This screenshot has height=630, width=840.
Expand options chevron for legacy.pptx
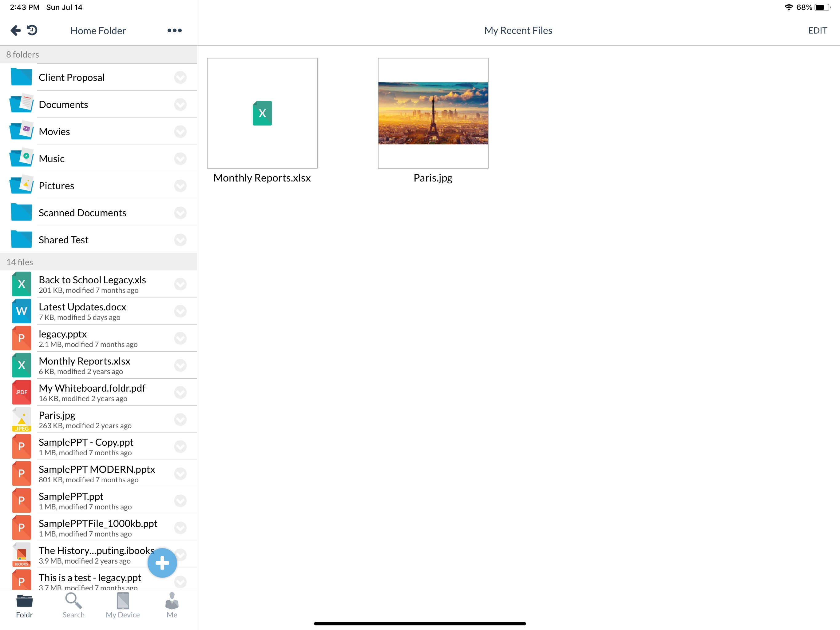[x=180, y=338]
